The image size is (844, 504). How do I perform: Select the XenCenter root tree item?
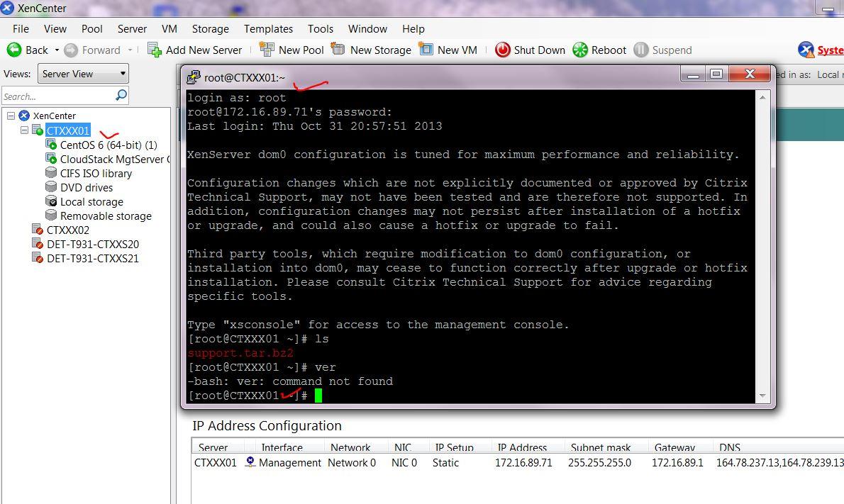coord(54,116)
